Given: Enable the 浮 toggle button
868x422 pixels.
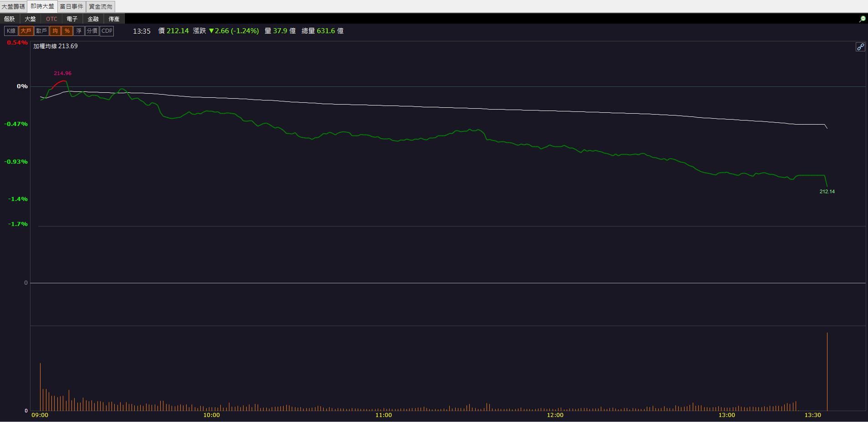Looking at the screenshot, I should (x=79, y=31).
